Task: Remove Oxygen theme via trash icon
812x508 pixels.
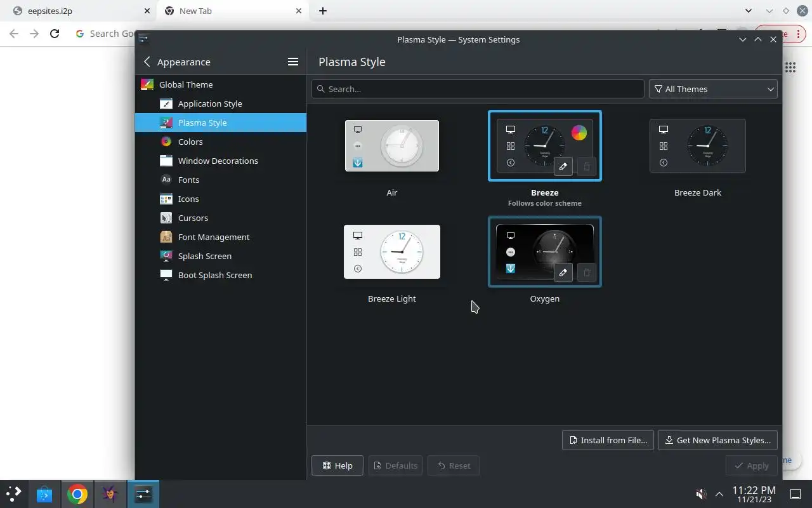Action: pyautogui.click(x=587, y=272)
